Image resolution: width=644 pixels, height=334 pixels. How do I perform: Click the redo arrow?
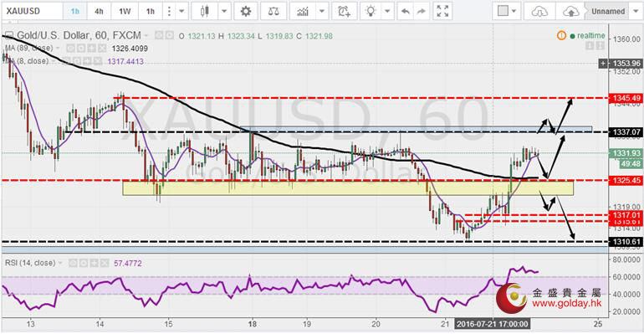click(421, 11)
